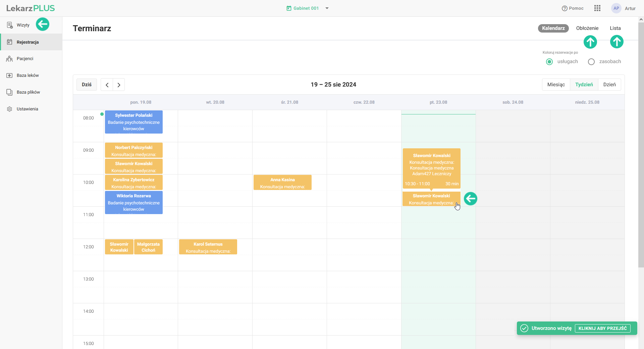The width and height of the screenshot is (644, 349).
Task: Click the Pomoc help icon
Action: click(565, 8)
